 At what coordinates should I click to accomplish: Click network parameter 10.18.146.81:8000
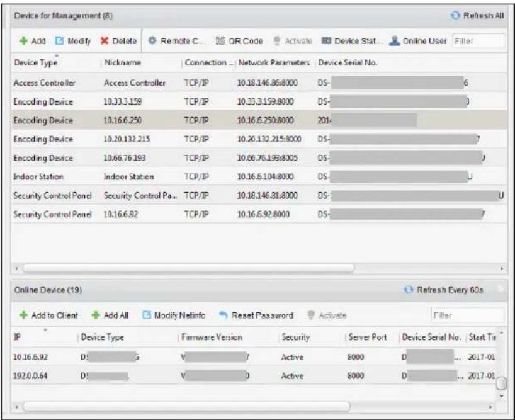268,196
